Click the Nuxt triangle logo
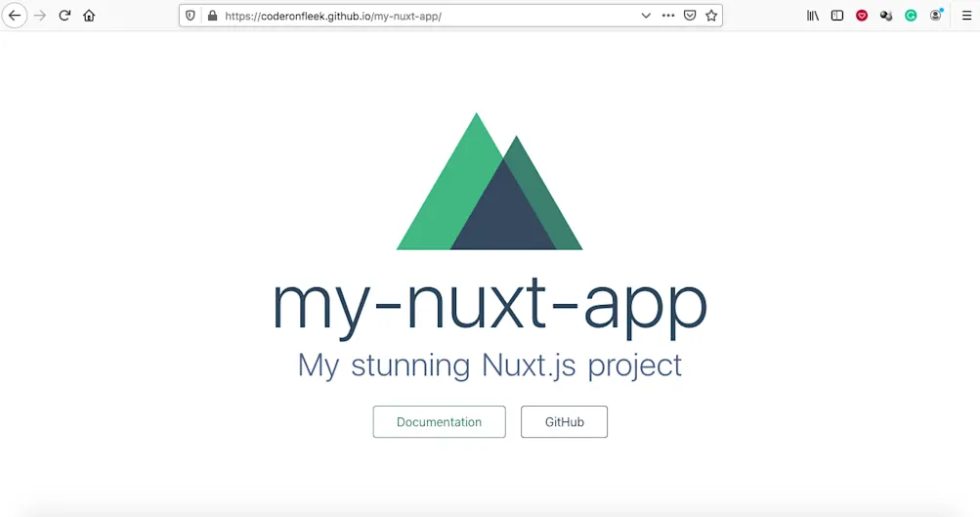Viewport: 980px width, 517px height. [490, 182]
